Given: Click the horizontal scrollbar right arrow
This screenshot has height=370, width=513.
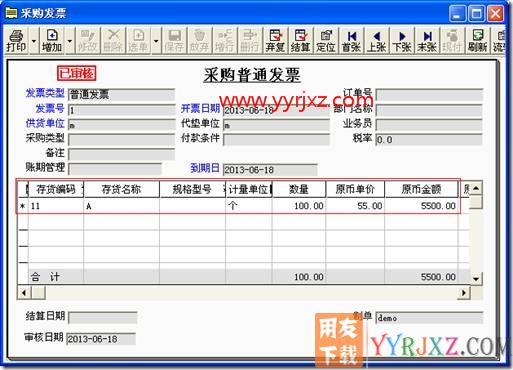Looking at the screenshot, I should 464,293.
